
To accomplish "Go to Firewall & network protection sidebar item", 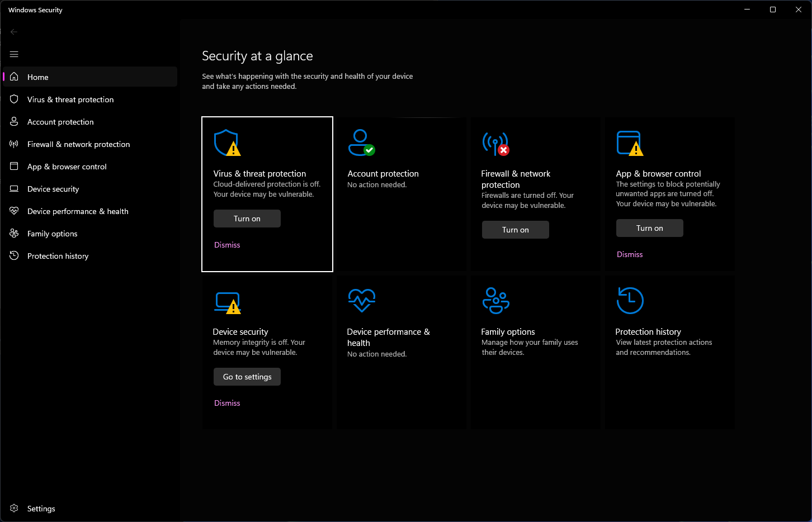I will pos(90,144).
